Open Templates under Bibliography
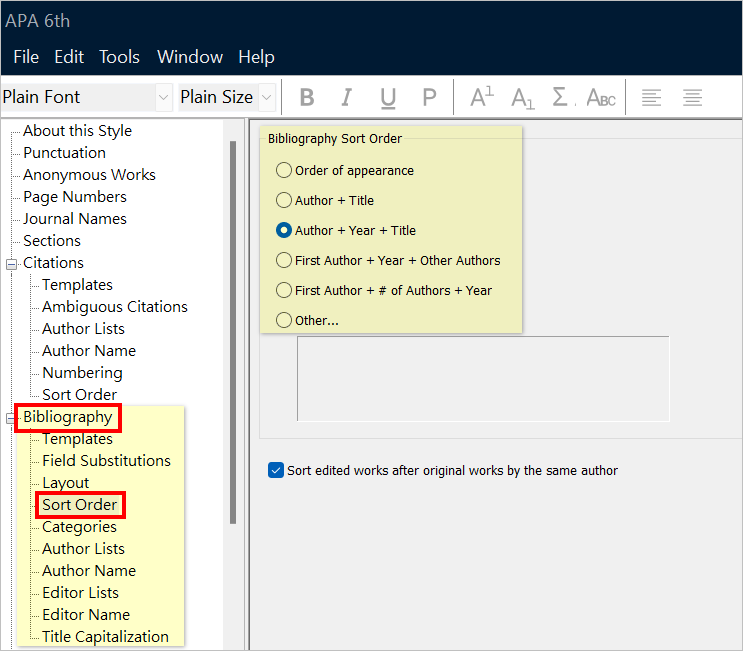Viewport: 743px width, 651px height. coord(77,439)
